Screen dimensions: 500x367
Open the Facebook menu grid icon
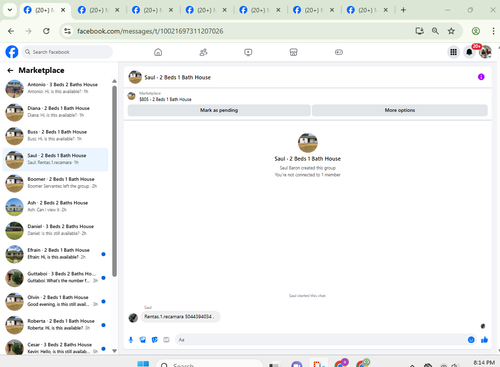click(453, 52)
